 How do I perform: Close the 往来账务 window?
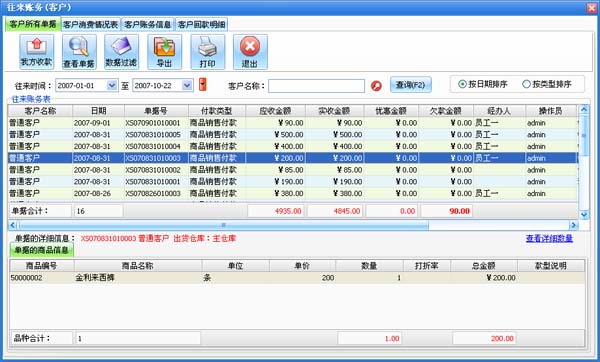592,8
